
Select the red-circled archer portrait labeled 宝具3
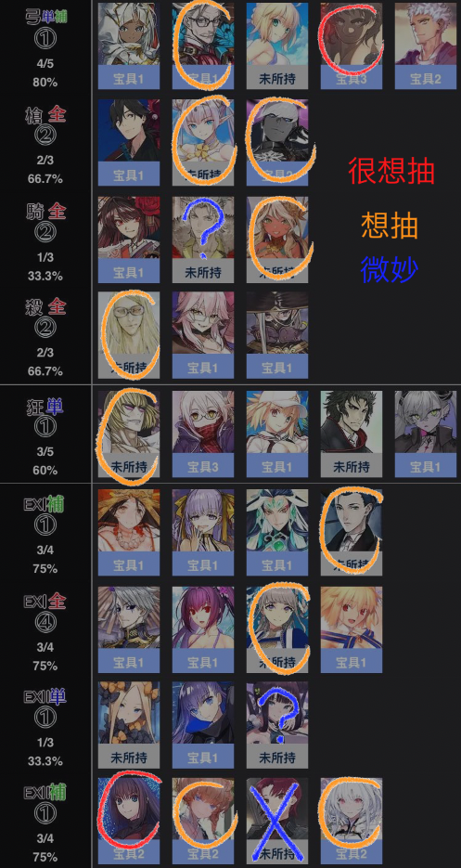tap(351, 45)
